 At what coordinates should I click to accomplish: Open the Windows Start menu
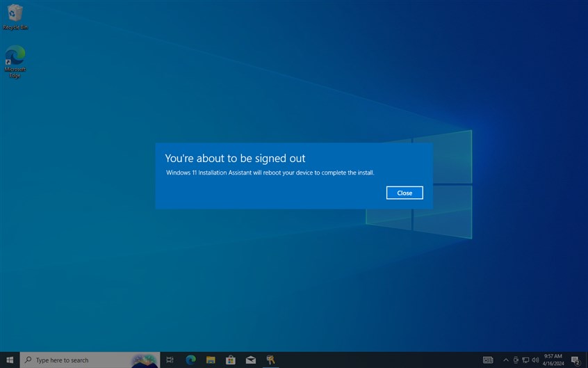coord(10,360)
